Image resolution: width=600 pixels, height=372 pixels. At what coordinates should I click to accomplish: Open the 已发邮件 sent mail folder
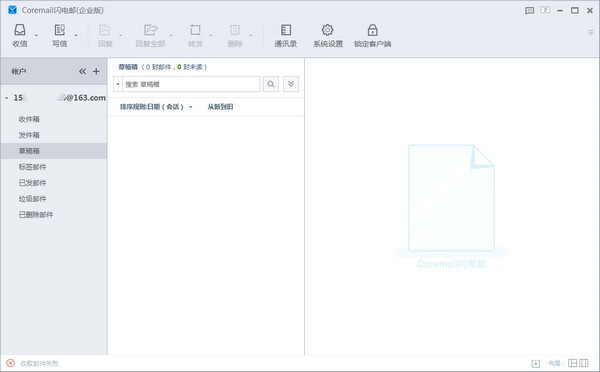[x=33, y=183]
